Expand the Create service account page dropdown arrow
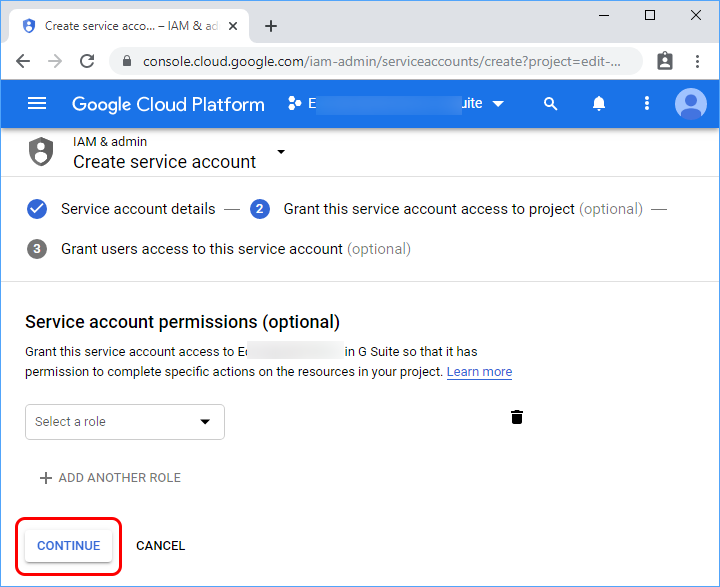Image resolution: width=720 pixels, height=587 pixels. click(281, 152)
